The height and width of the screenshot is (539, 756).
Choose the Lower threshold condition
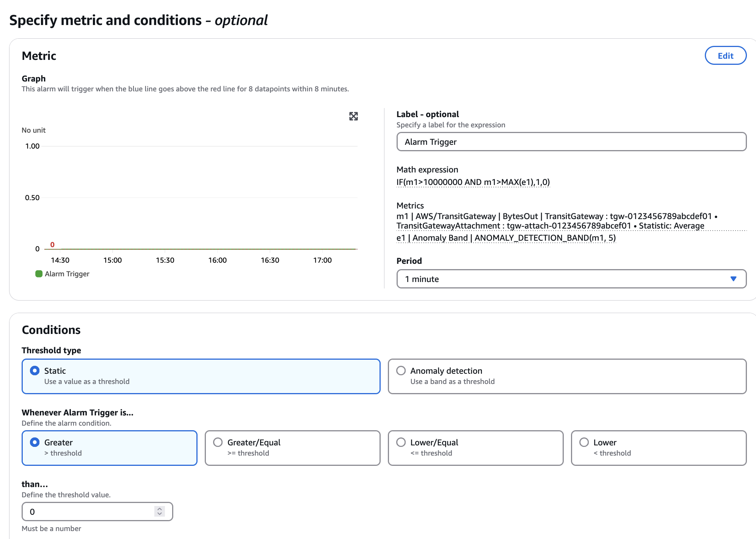click(584, 442)
